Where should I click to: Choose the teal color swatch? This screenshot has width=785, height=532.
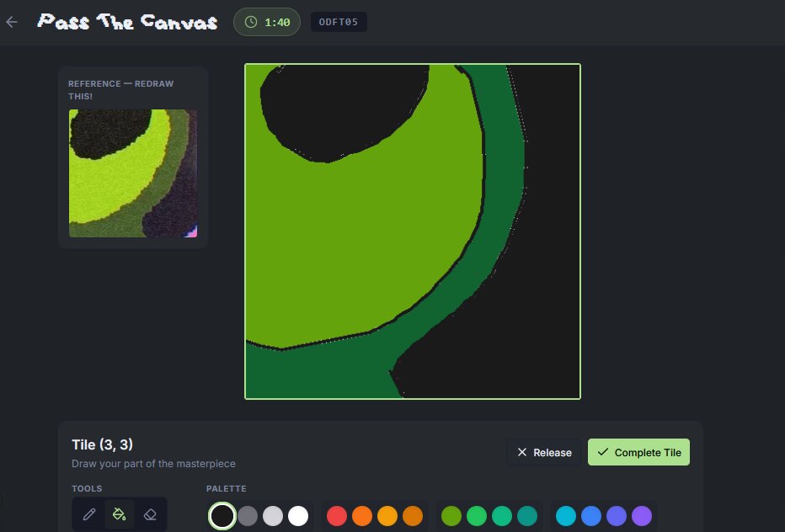(x=527, y=515)
